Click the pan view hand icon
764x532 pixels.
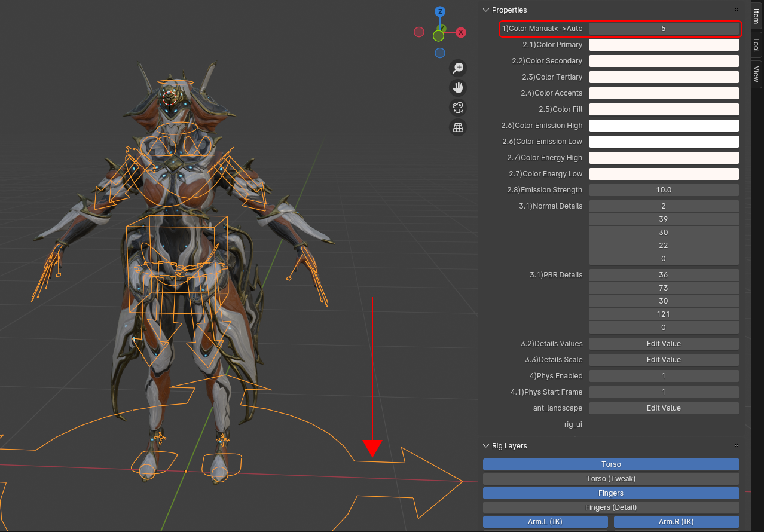[459, 88]
